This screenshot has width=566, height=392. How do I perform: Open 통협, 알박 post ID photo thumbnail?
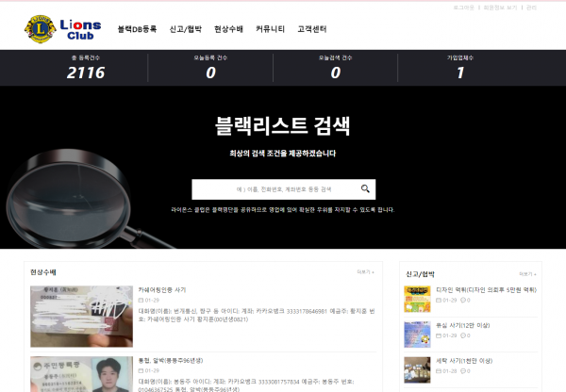click(x=81, y=373)
